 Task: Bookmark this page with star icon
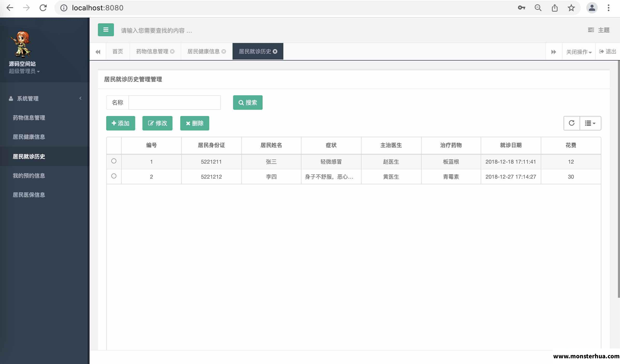[571, 8]
